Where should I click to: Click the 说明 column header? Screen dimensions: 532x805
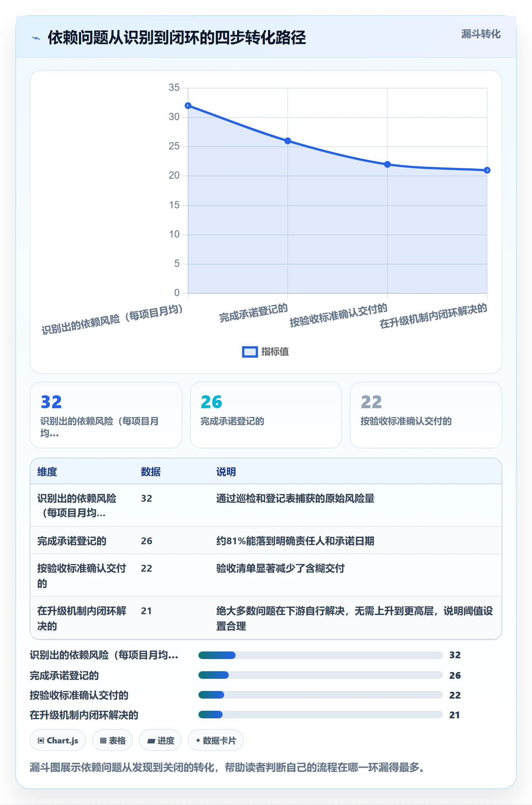(226, 472)
